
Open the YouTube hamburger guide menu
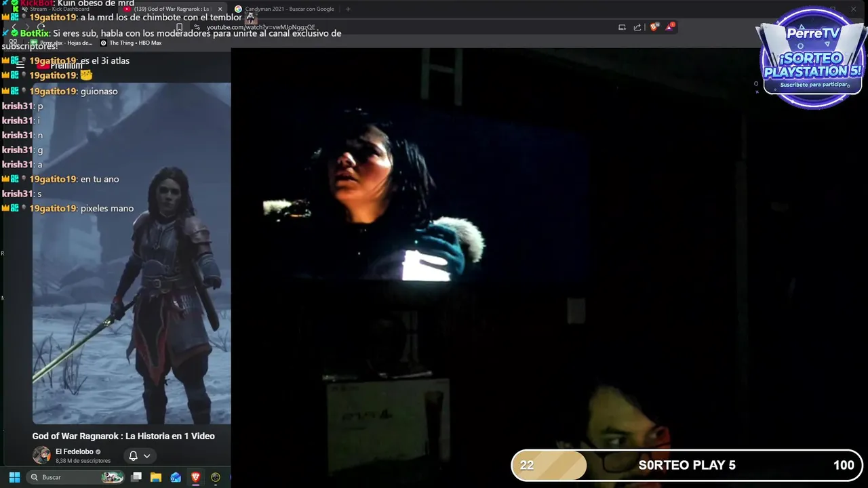pyautogui.click(x=20, y=65)
